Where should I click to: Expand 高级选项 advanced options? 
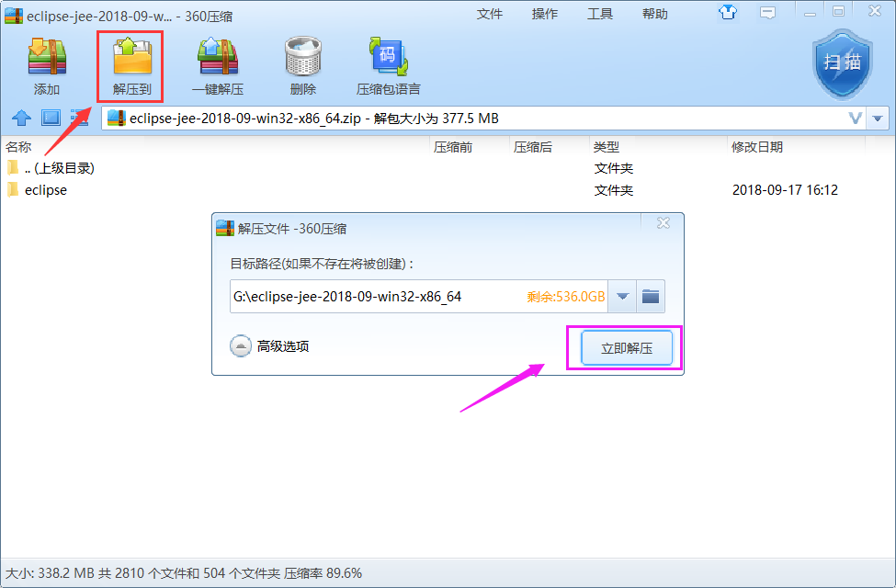pyautogui.click(x=269, y=346)
